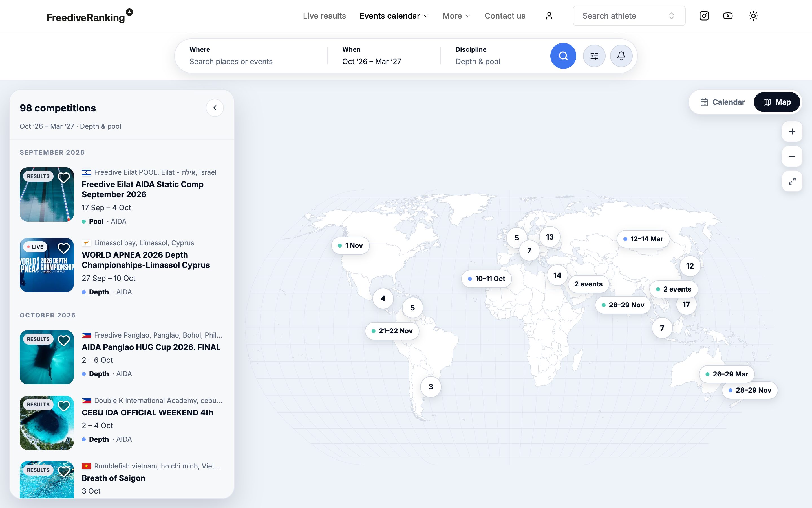
Task: Open the CEBU IDA OFFICIAL WEEKEND 4th title
Action: [147, 413]
